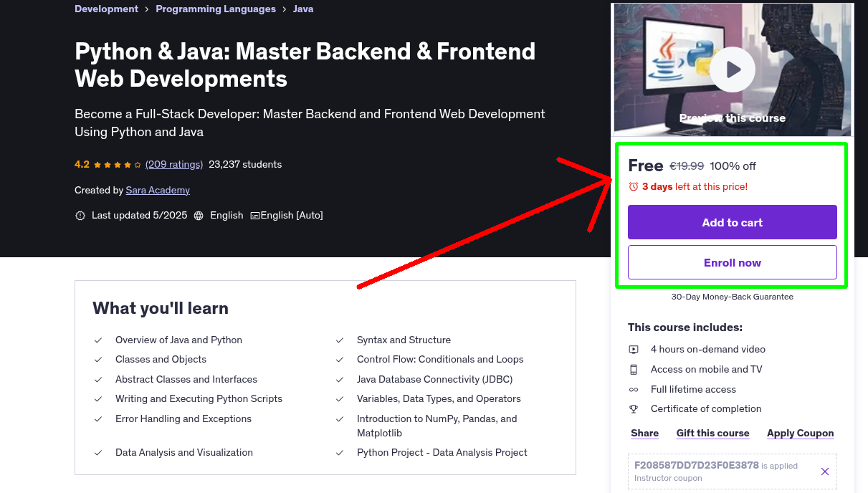The image size is (868, 493).
Task: Open the 209 ratings link
Action: pyautogui.click(x=174, y=165)
